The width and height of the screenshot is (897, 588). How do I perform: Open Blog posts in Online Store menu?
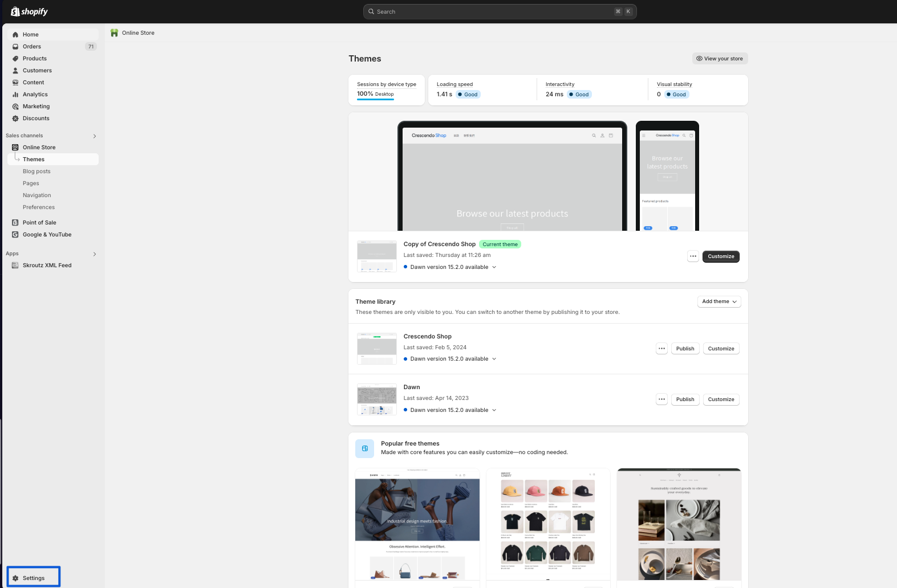tap(36, 171)
